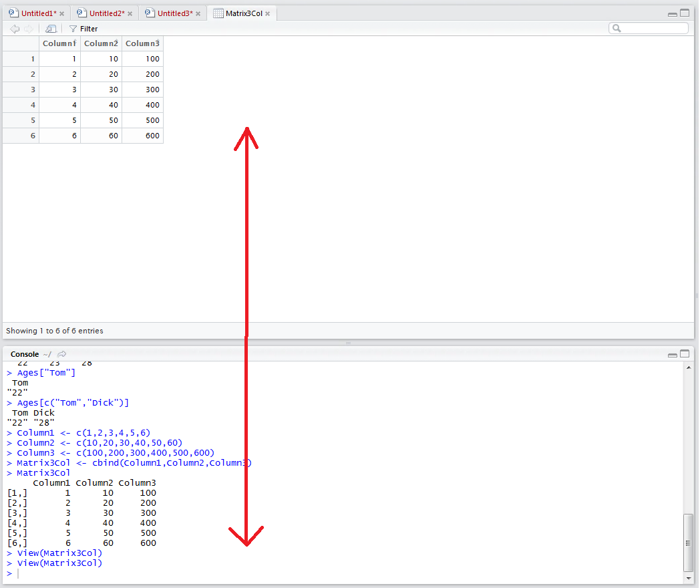
Task: Click the console input prompt line
Action: 344,574
